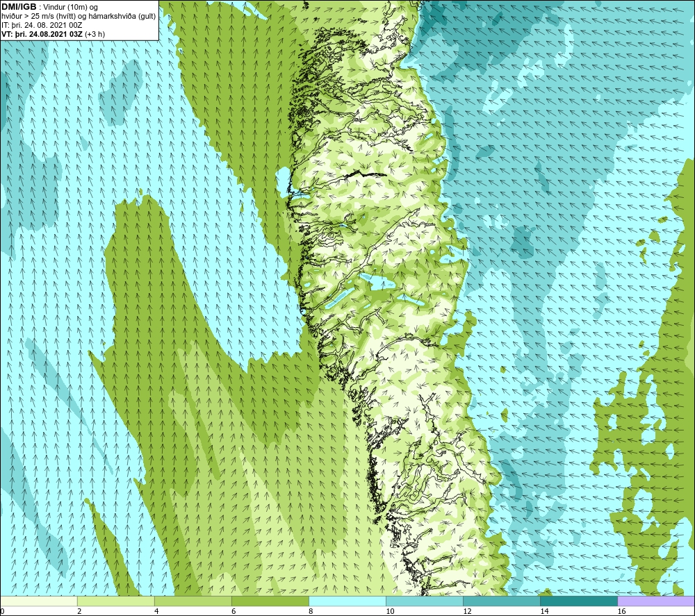Click the 8–10 m/s light cyan legend swatch
Screen dimensions: 695x616
point(347,601)
